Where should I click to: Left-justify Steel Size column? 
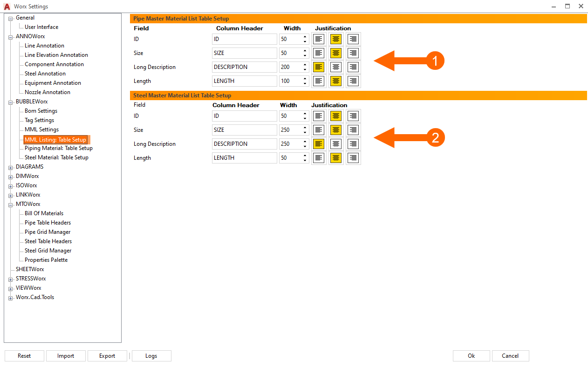(x=319, y=130)
